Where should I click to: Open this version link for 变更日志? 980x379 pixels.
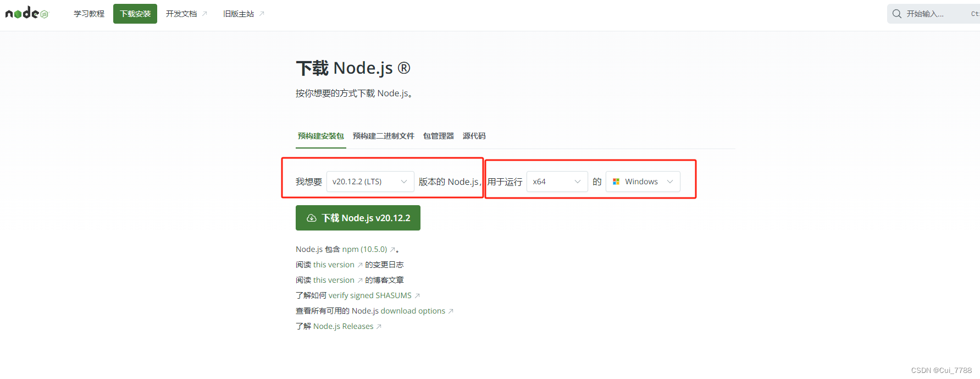(x=337, y=265)
